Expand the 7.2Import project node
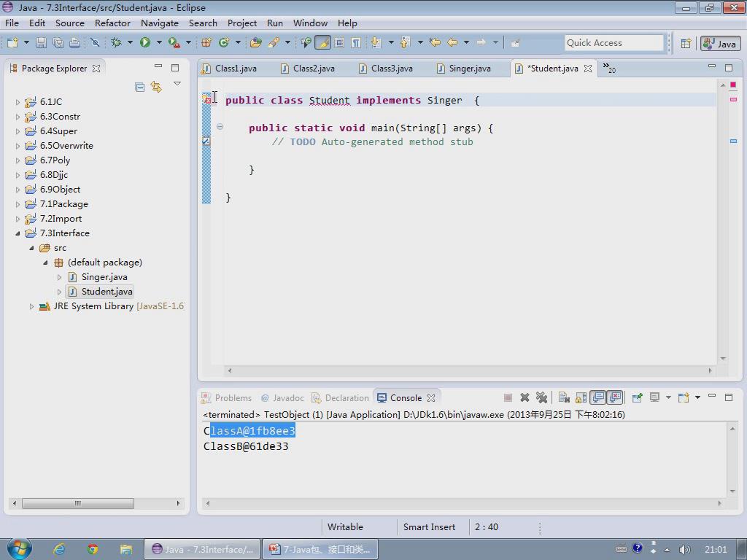 click(x=18, y=219)
